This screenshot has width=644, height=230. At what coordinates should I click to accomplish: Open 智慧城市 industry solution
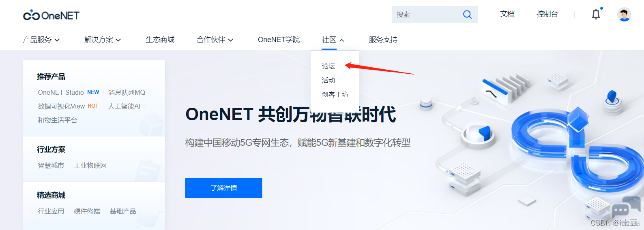point(51,165)
